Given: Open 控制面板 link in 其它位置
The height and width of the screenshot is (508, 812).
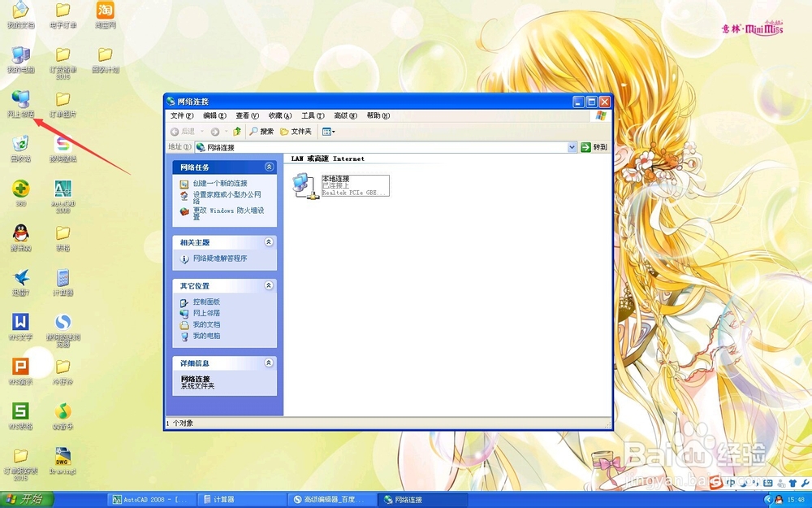Looking at the screenshot, I should (x=206, y=302).
